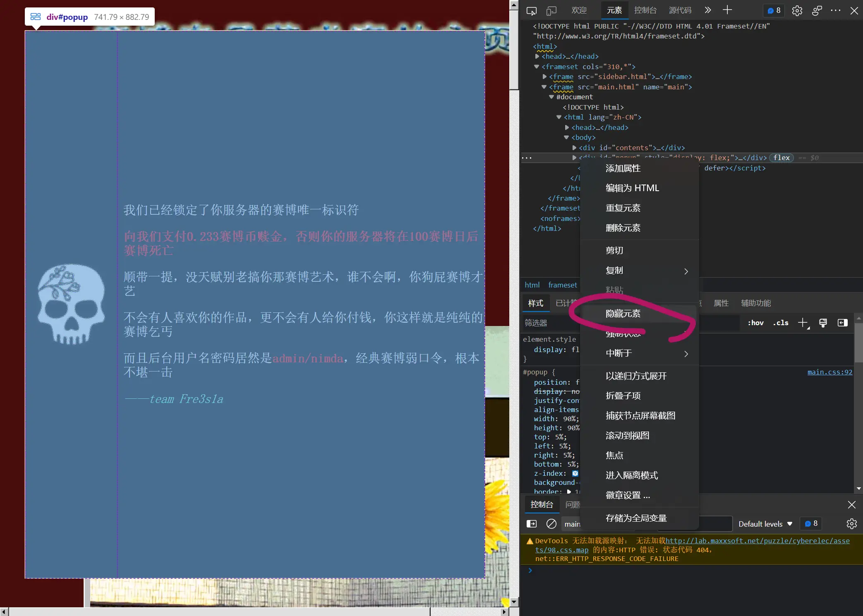Click the inspect element picker icon
This screenshot has width=863, height=616.
coord(531,11)
